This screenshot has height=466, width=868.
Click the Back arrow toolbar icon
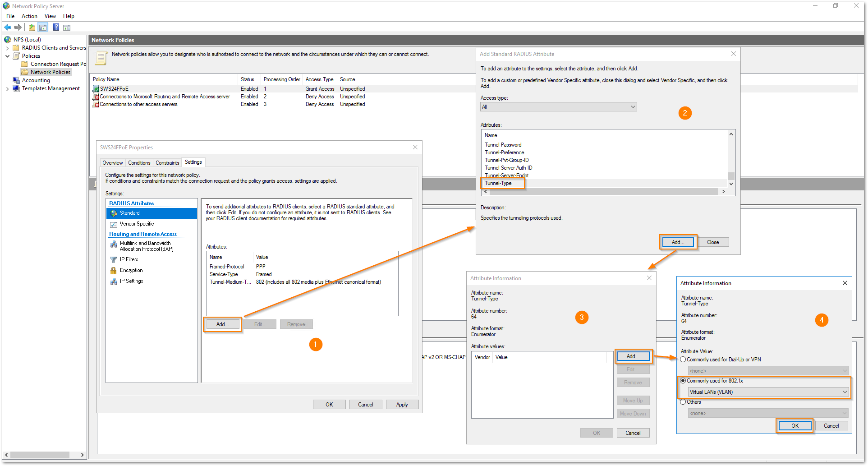[8, 28]
